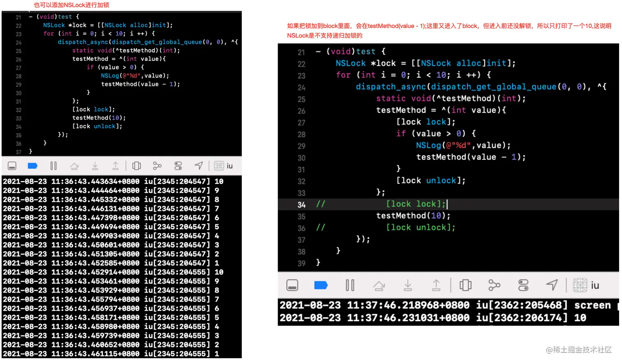The image size is (622, 364).
Task: Click Simulate Location arrow in left debug bar
Action: [199, 166]
